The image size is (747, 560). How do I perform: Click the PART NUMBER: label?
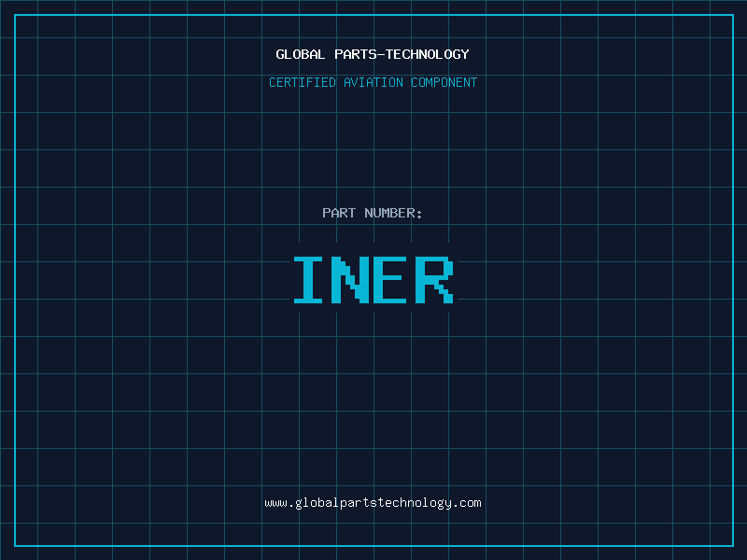(x=373, y=213)
